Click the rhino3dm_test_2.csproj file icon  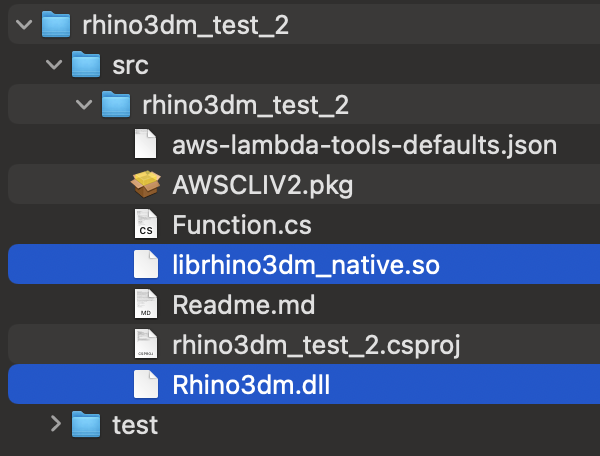[146, 344]
